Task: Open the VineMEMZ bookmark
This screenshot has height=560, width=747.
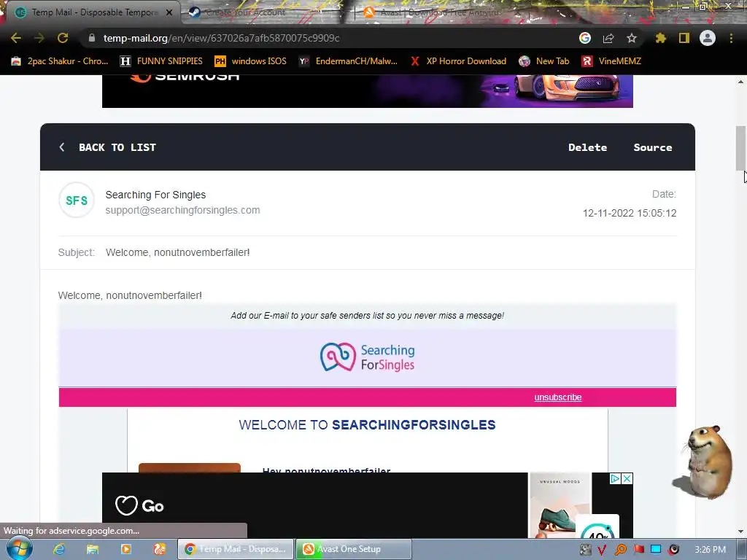Action: (x=612, y=61)
